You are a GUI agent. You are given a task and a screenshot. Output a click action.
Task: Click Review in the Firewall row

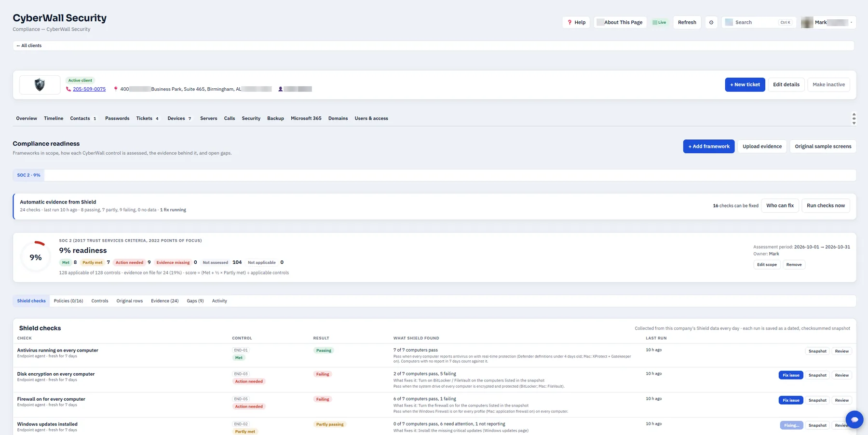[x=842, y=401]
